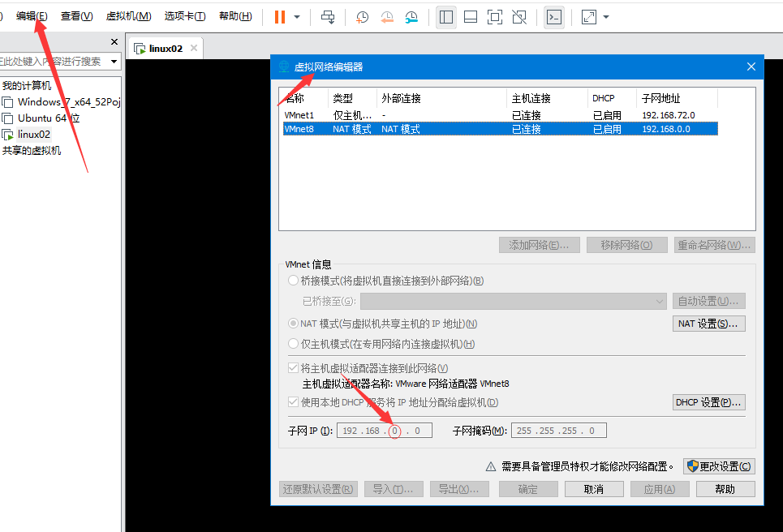
Task: Select 我的计算机 in the library tree
Action: (27, 85)
